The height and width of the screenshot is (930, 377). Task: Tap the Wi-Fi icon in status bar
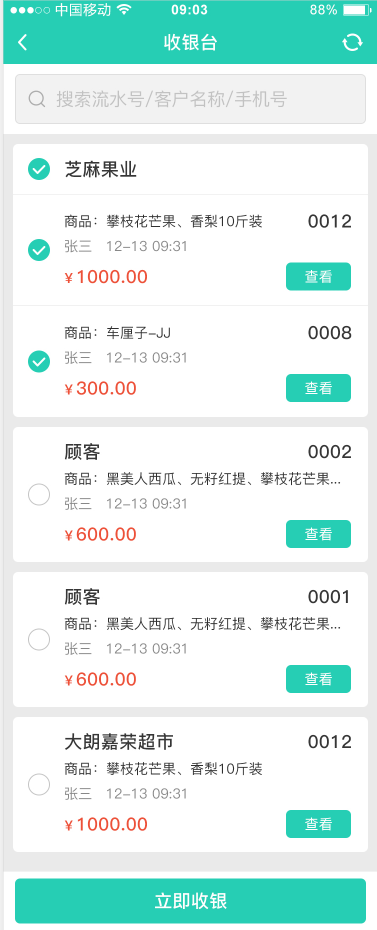point(124,10)
